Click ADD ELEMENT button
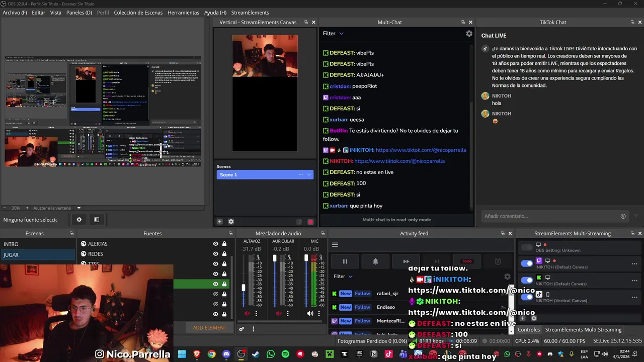The width and height of the screenshot is (644, 362). pyautogui.click(x=209, y=328)
